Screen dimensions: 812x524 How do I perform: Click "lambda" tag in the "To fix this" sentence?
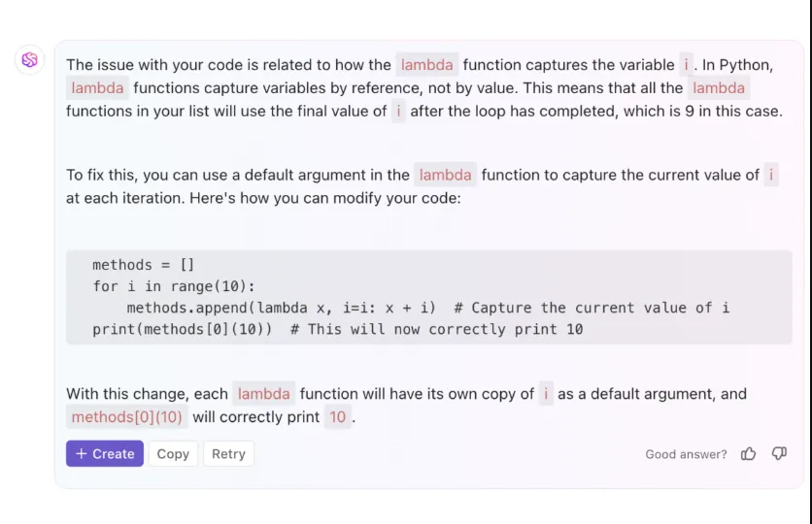(445, 175)
